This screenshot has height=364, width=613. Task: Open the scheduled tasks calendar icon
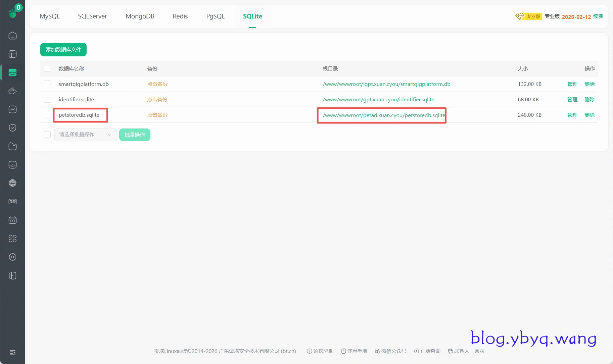[x=12, y=220]
